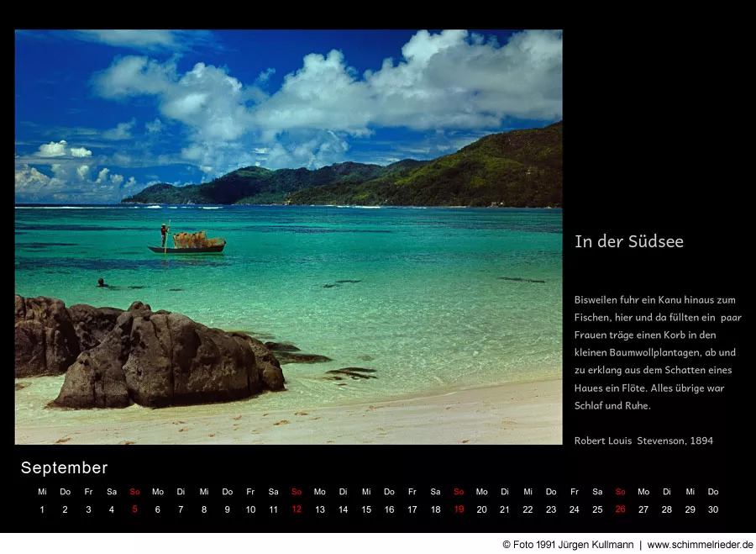The height and width of the screenshot is (554, 756).
Task: Select date 1 in the calendar
Action: pos(42,509)
